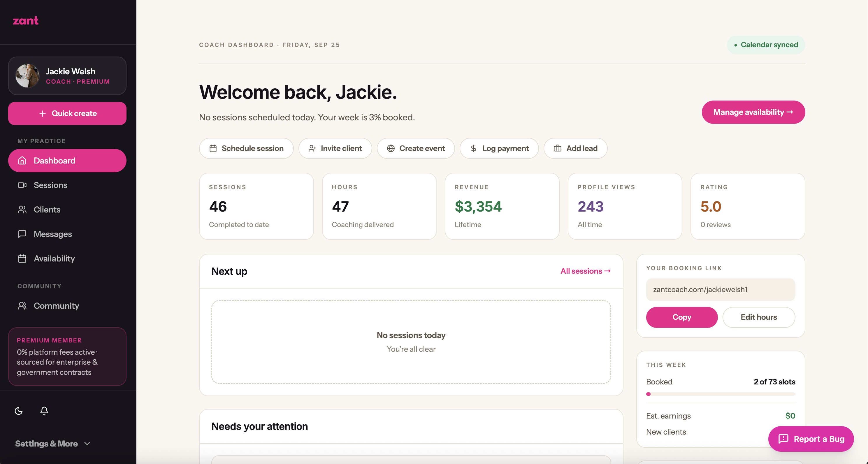Click the Profile Views 243 card

[625, 206]
